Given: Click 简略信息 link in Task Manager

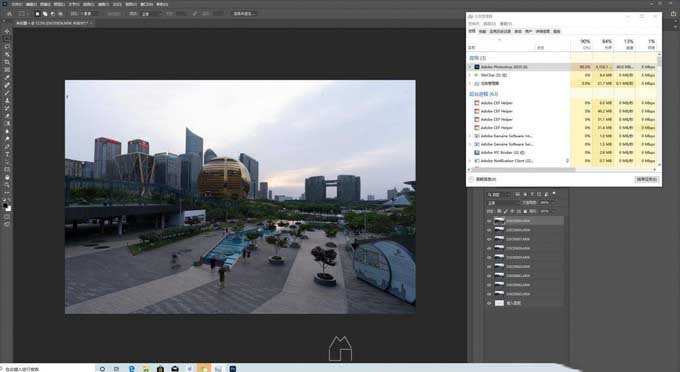Looking at the screenshot, I should pyautogui.click(x=486, y=179).
